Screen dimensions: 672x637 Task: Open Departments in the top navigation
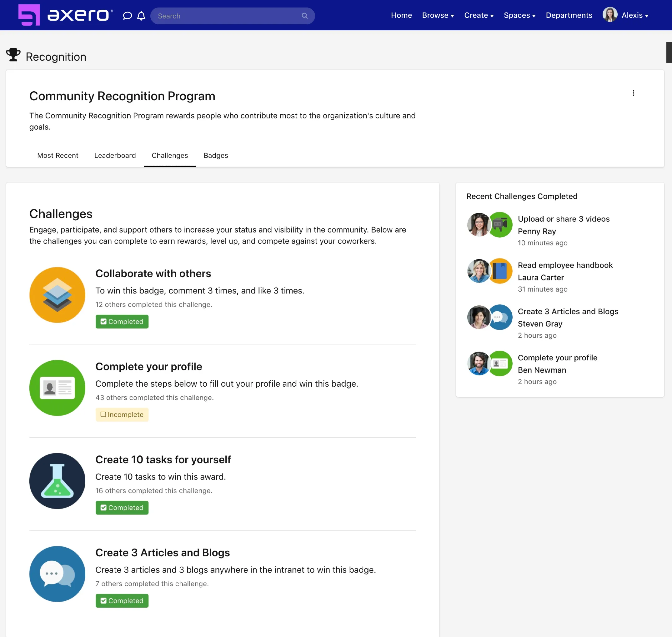(569, 15)
